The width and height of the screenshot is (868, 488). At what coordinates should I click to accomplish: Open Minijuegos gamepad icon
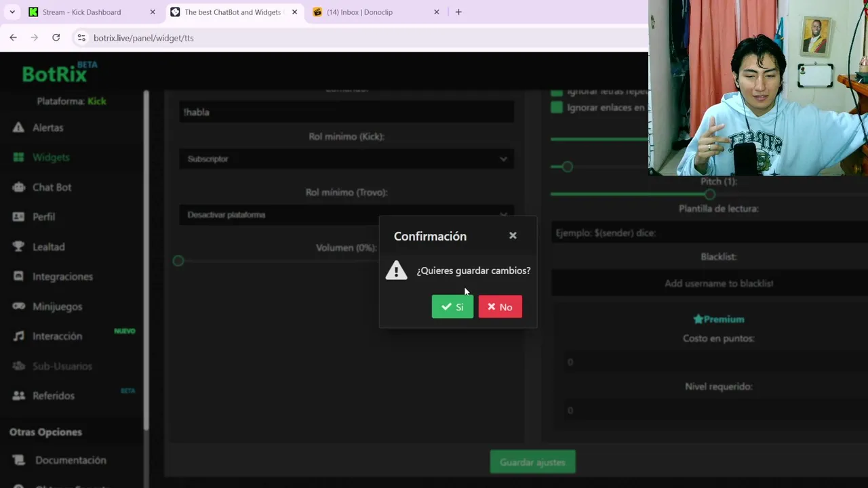pos(19,306)
